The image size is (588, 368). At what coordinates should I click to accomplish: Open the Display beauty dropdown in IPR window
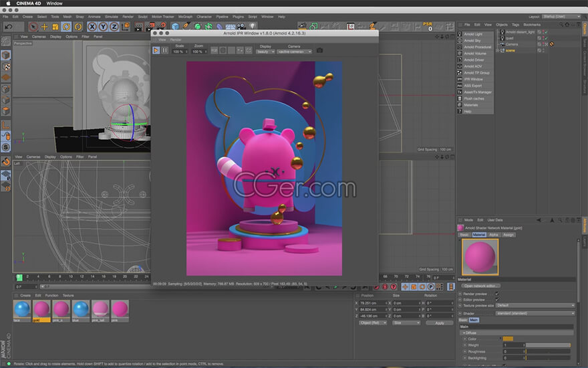265,52
